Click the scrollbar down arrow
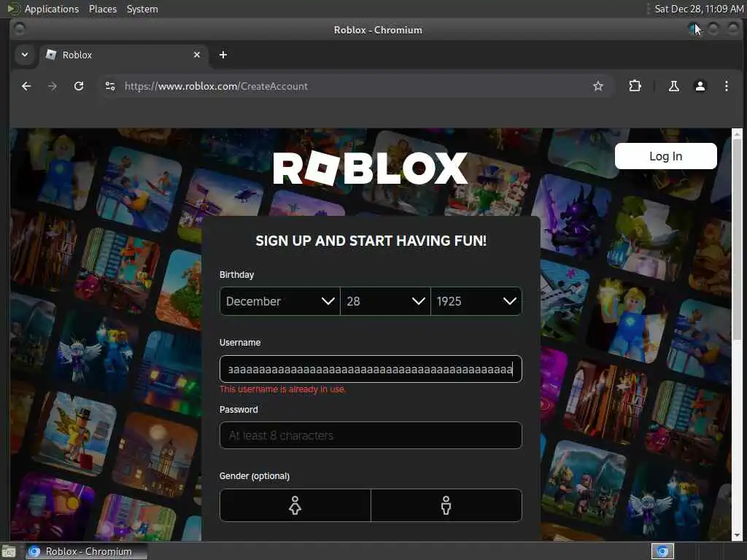The height and width of the screenshot is (560, 747). [x=737, y=536]
